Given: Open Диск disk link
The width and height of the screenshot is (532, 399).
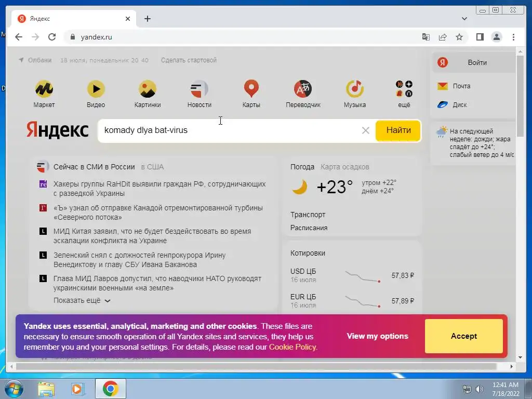Looking at the screenshot, I should [x=452, y=105].
